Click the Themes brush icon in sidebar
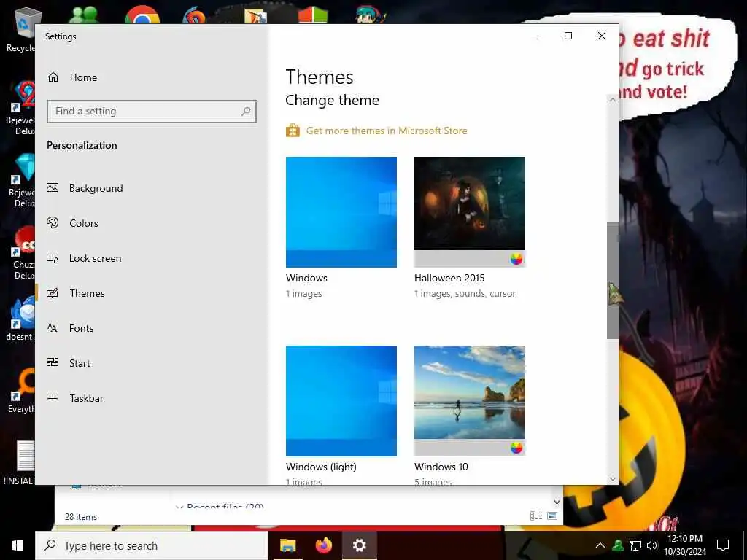This screenshot has width=747, height=560. tap(53, 293)
